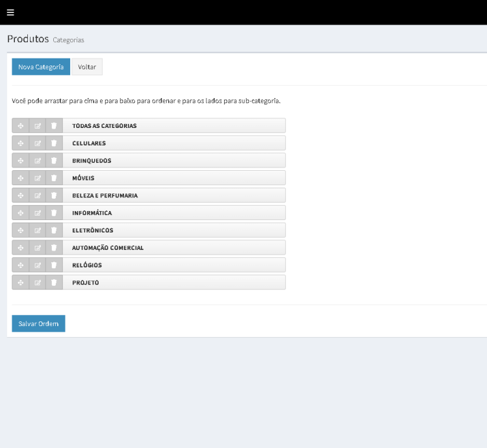Click move handle for Beleza e Perfumaria
The width and height of the screenshot is (487, 448).
(x=21, y=195)
